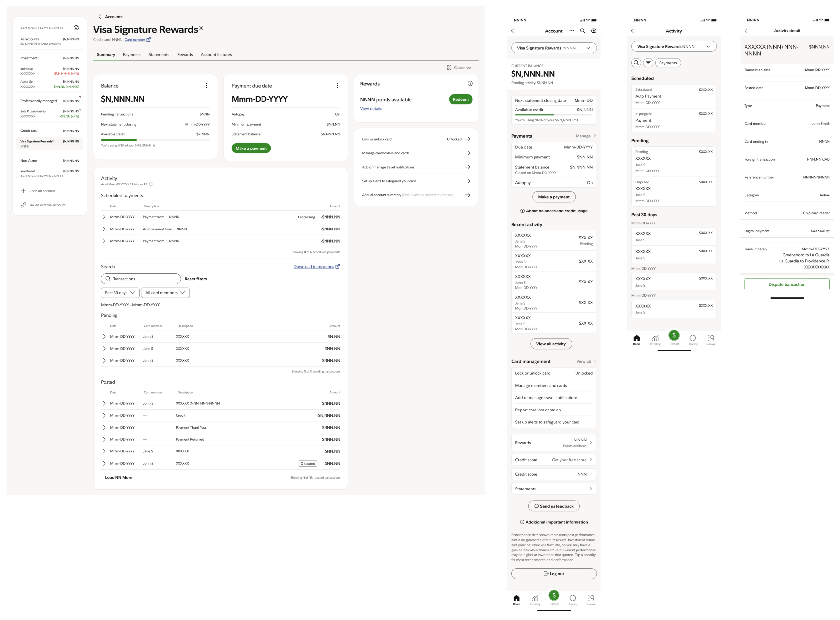Tap the search magnifier in Account header
The height and width of the screenshot is (620, 840).
pyautogui.click(x=582, y=31)
